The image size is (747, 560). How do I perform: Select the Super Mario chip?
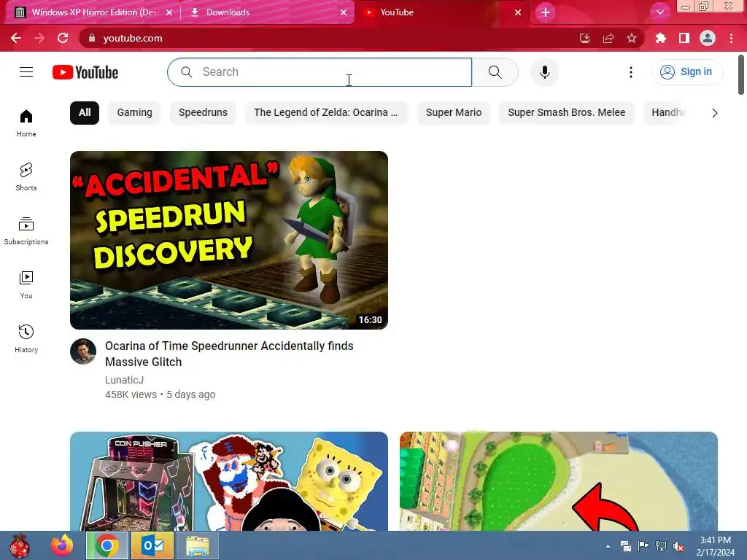454,113
